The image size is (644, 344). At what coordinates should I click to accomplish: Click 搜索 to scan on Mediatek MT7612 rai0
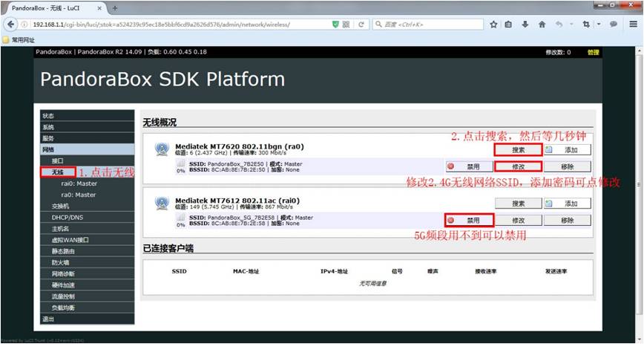[519, 204]
